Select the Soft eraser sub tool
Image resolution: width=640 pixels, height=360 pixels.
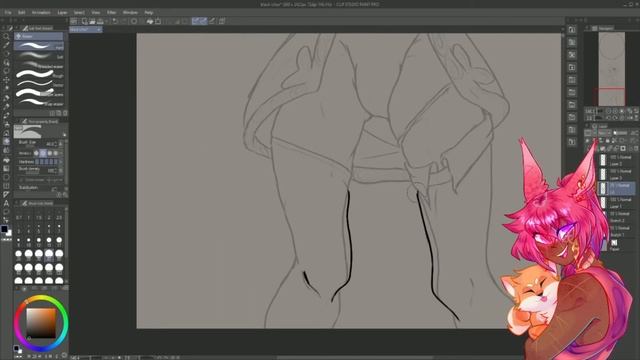click(x=39, y=56)
